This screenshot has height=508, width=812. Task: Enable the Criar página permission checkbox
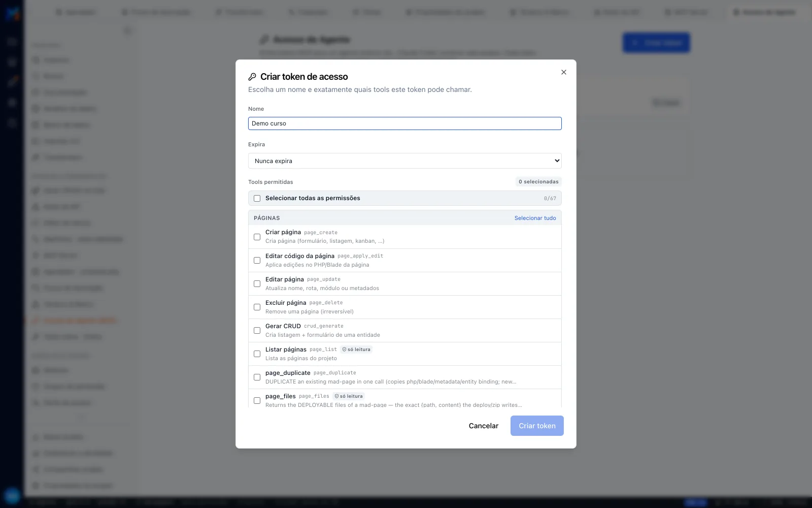point(257,237)
